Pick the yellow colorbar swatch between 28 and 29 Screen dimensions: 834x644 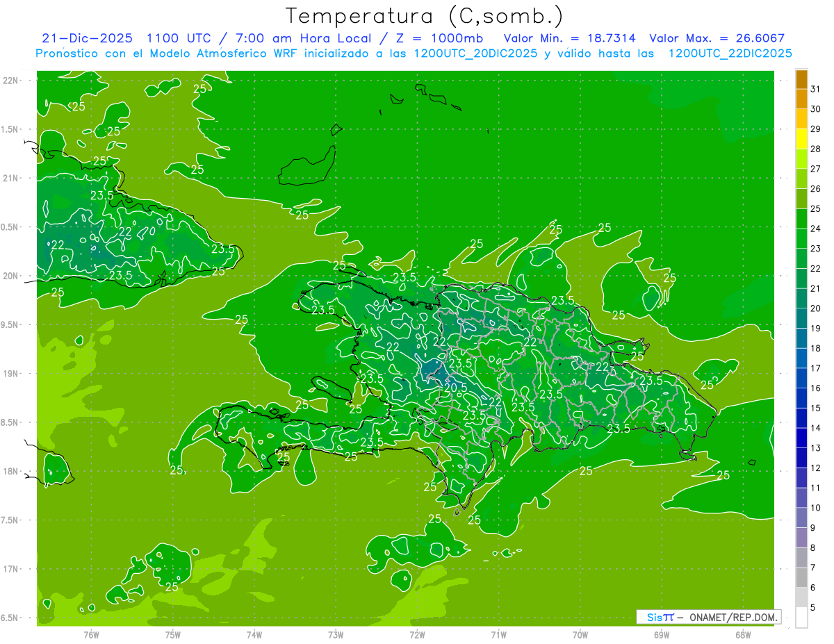coord(802,139)
